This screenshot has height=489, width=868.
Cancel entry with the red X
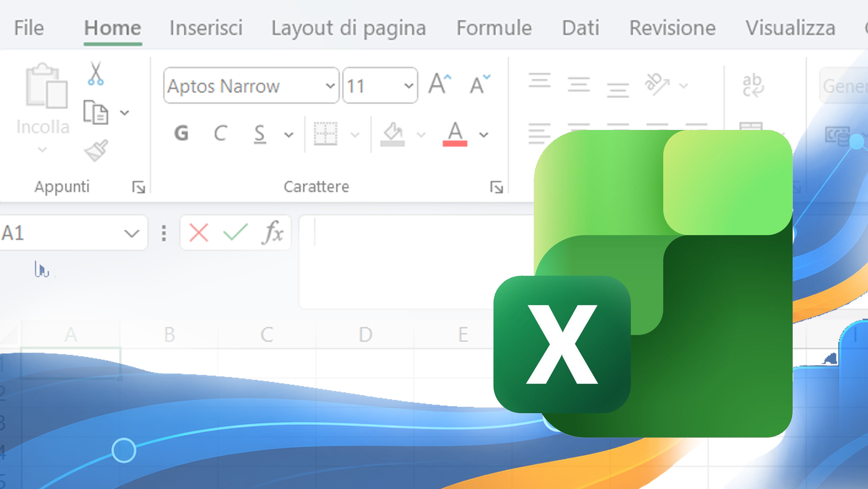(199, 233)
